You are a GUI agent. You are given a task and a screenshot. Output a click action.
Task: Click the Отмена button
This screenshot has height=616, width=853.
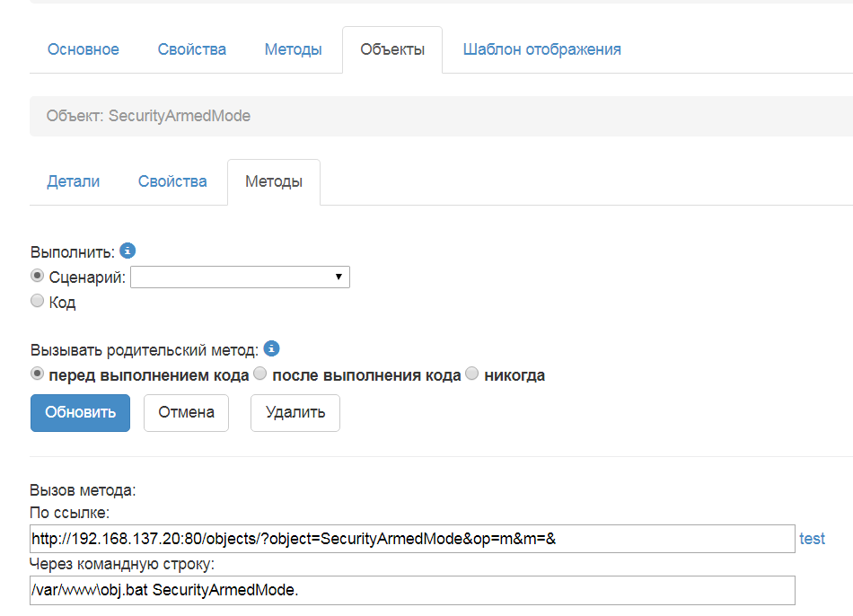[x=186, y=413]
